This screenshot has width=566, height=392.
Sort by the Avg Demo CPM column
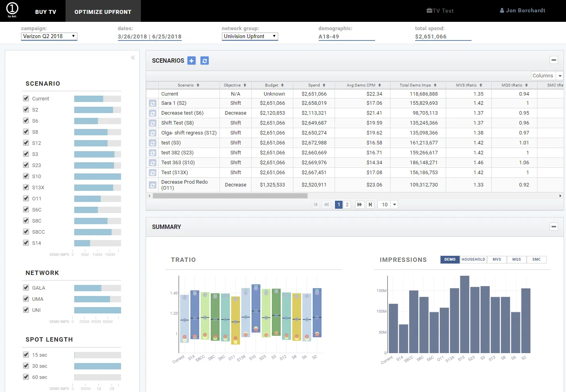pos(362,85)
